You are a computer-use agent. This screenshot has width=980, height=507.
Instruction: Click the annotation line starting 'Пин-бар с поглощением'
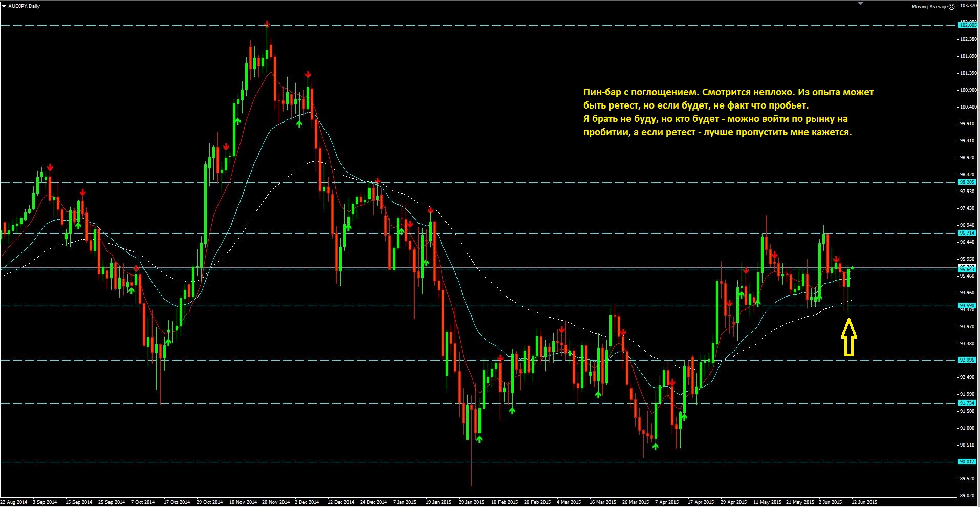[728, 92]
